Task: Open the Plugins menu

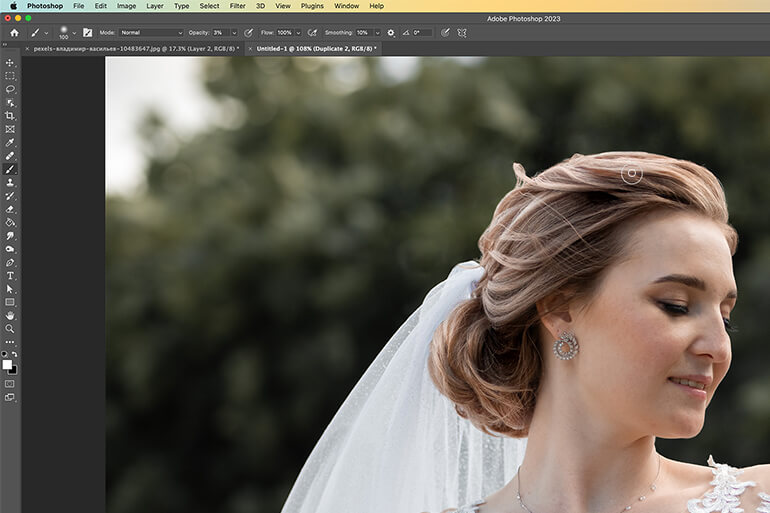Action: tap(312, 6)
